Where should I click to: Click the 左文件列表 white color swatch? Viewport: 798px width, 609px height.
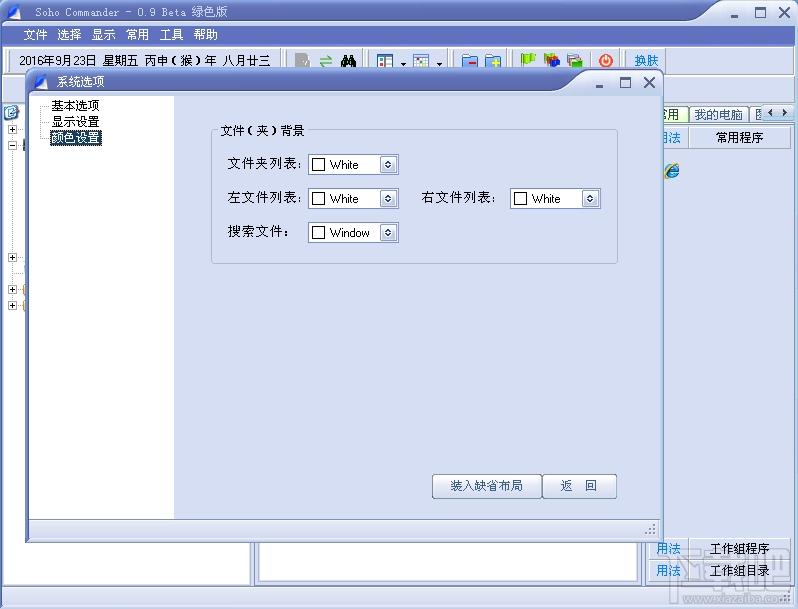(319, 199)
